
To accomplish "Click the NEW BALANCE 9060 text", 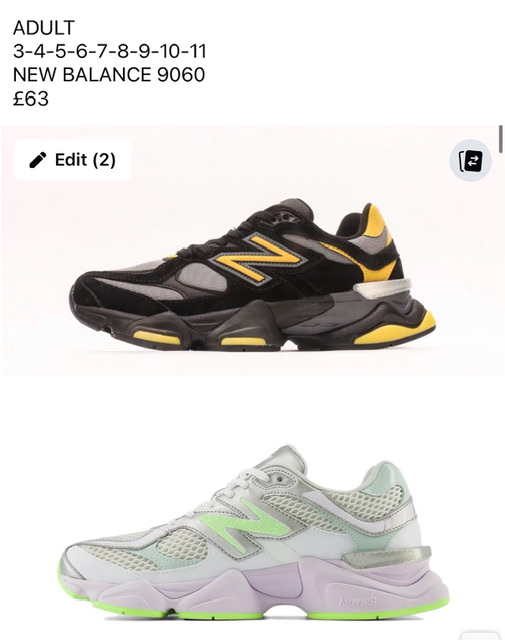I will click(109, 75).
